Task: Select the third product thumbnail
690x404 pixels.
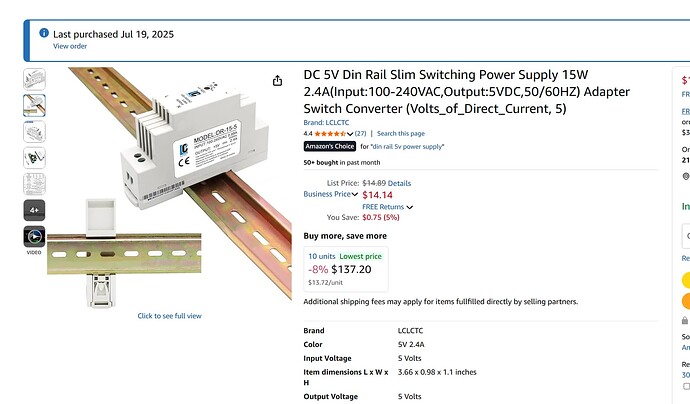Action: coord(34,132)
